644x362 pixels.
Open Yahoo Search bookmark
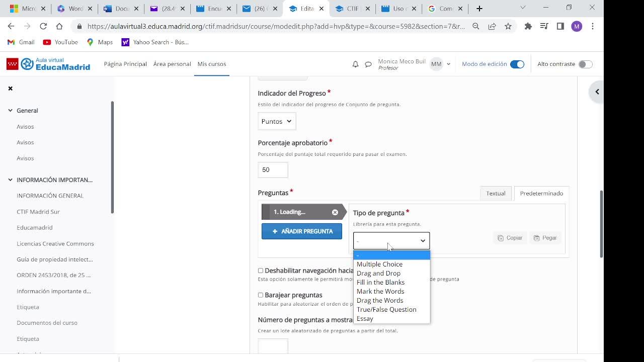click(x=155, y=42)
